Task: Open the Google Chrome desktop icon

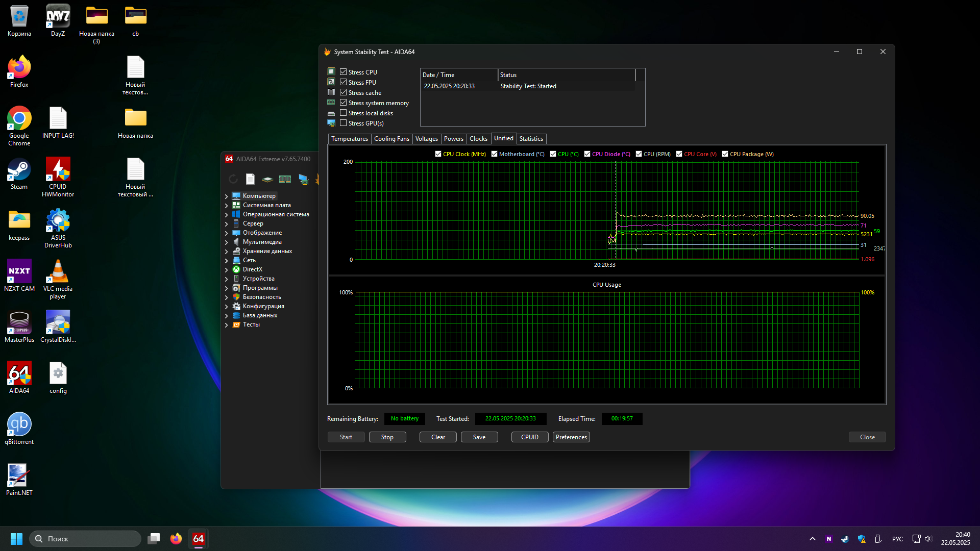Action: (x=19, y=126)
